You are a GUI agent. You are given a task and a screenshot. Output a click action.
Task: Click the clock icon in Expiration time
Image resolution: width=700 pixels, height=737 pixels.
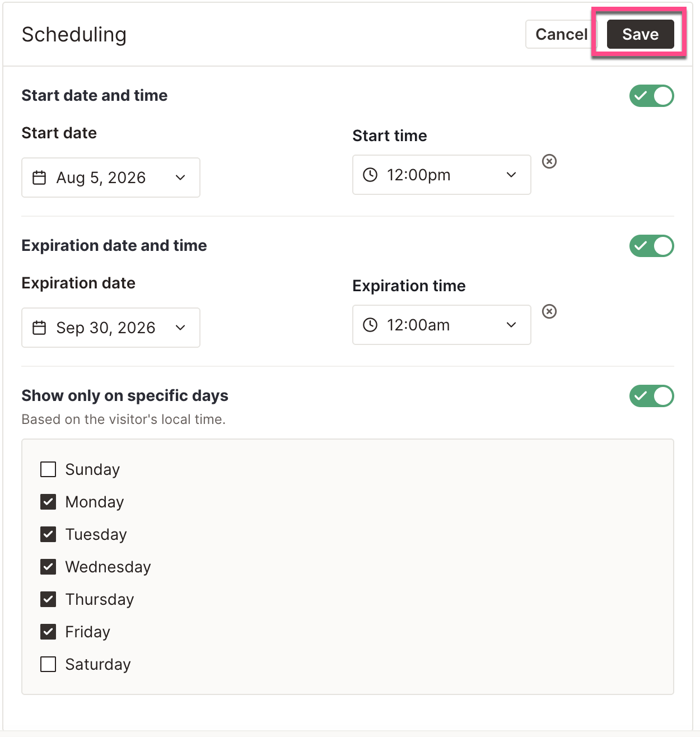[x=370, y=325]
